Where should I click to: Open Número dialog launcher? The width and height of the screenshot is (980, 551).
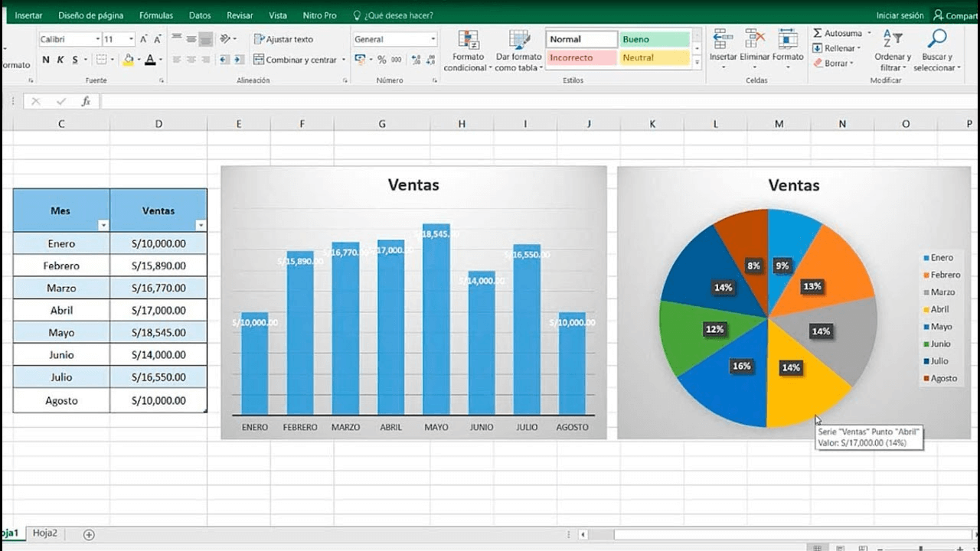tap(436, 80)
